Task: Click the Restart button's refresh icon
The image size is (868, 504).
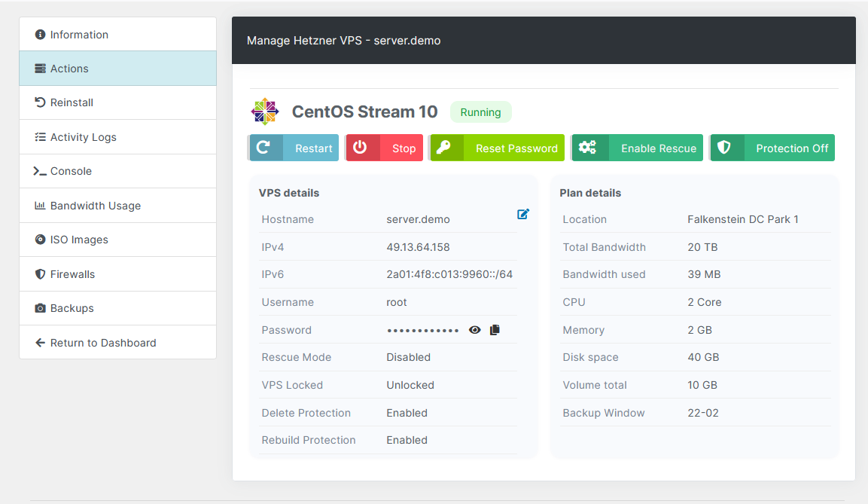Action: point(263,148)
